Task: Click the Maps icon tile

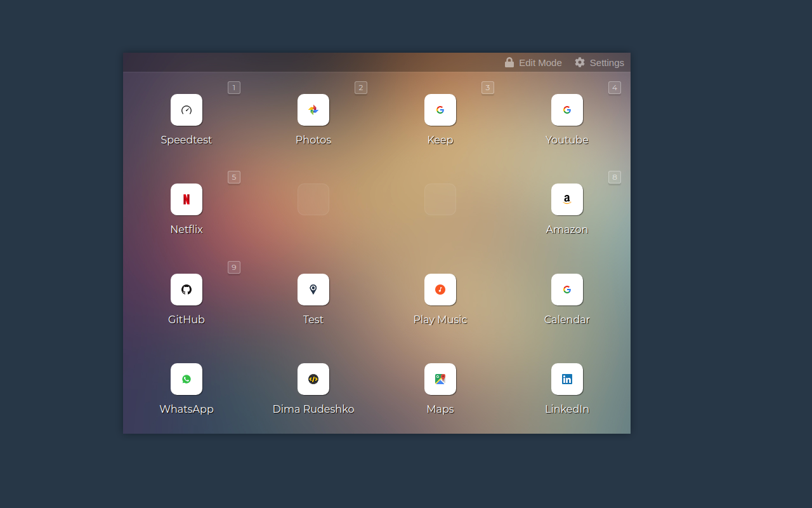Action: [440, 379]
